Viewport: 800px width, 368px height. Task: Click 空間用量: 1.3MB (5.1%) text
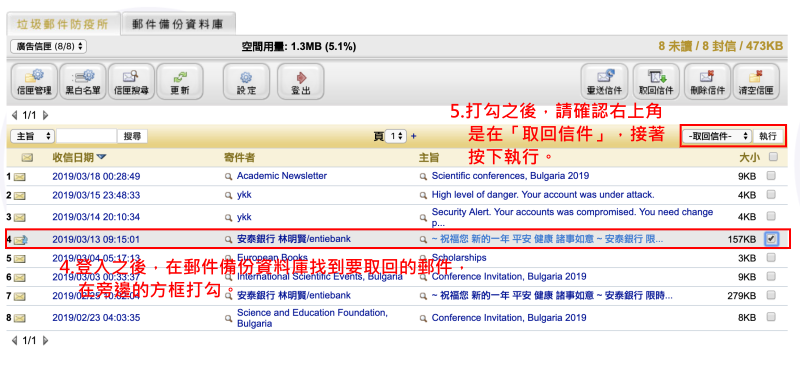point(298,47)
